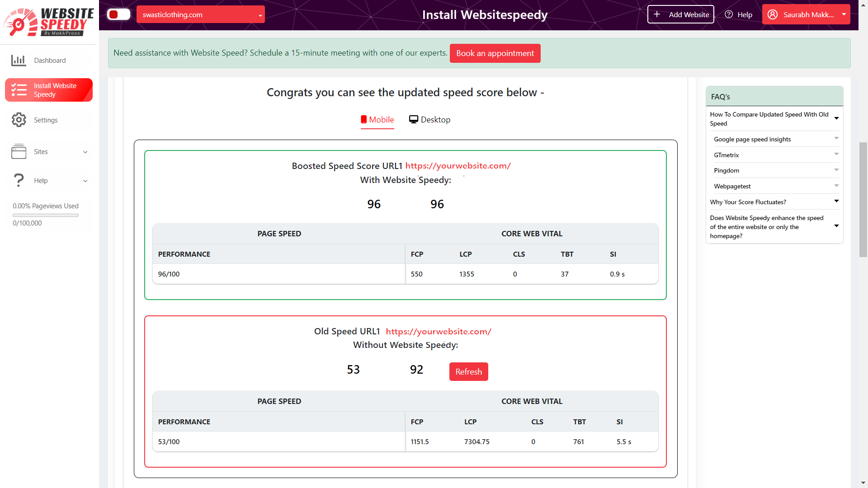Viewport: 868px width, 488px height.
Task: Expand Why Your Score Fluctuates FAQ
Action: [773, 202]
